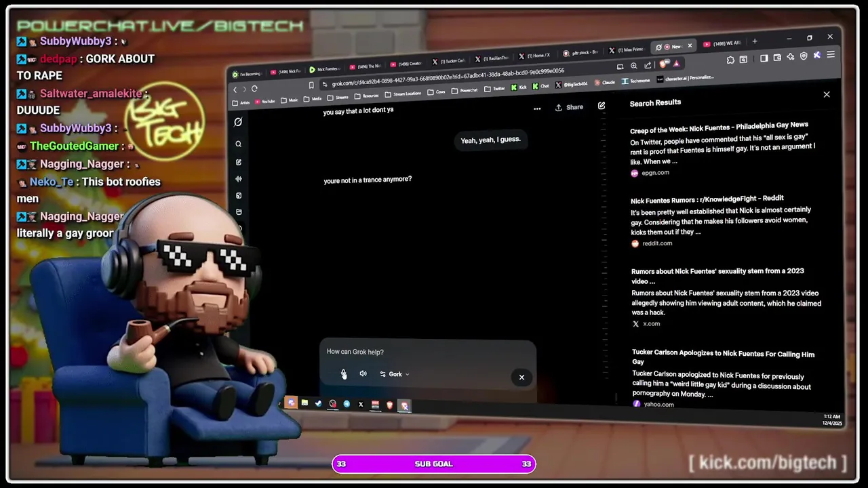The image size is (868, 488).
Task: Open Grok sidebar search
Action: 238,144
